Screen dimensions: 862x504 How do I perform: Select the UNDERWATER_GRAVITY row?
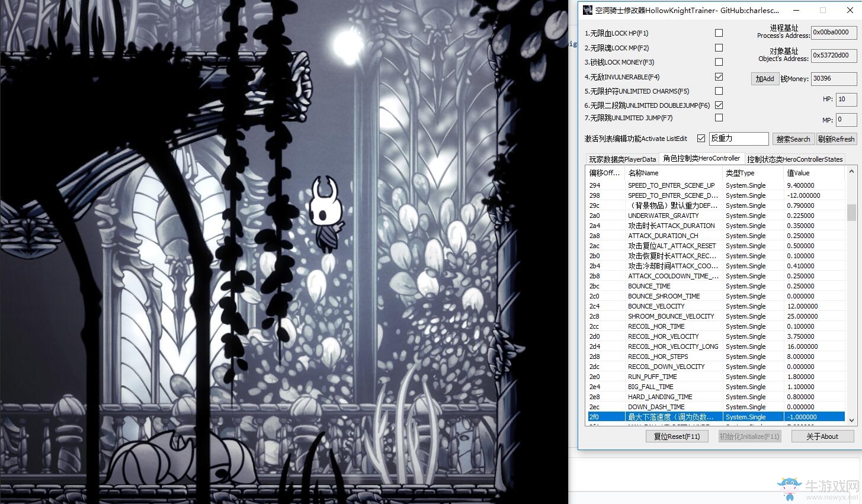coord(716,216)
